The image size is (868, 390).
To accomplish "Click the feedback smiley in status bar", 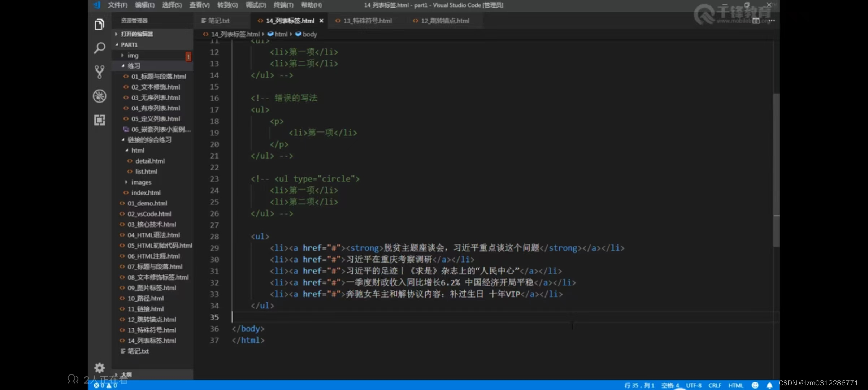I will click(755, 385).
